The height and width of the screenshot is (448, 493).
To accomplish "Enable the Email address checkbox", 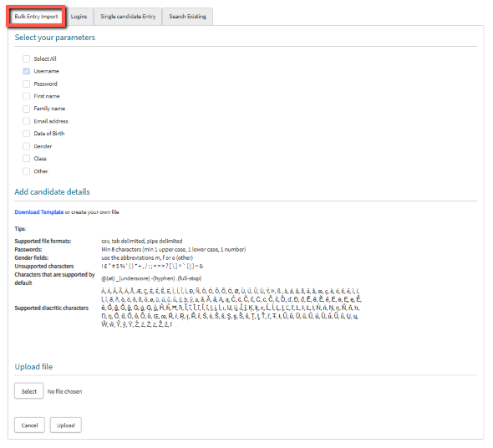I will [27, 121].
